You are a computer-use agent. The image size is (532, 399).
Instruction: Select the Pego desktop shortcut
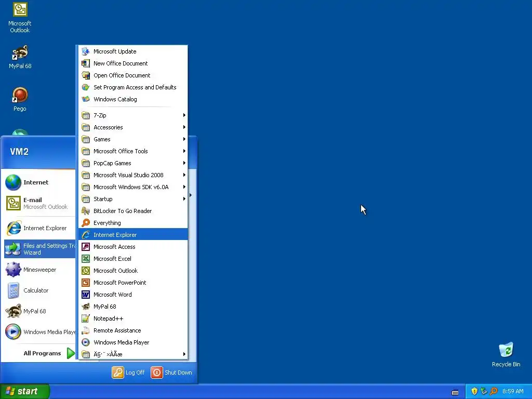point(20,99)
